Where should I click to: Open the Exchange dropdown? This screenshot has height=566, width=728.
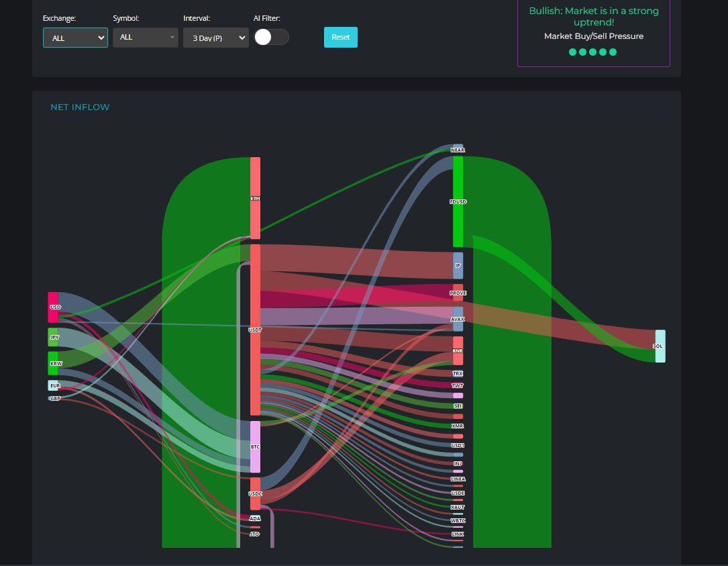(75, 38)
